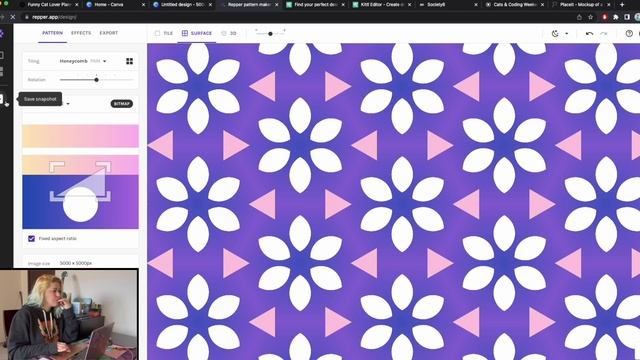
Task: Switch to the Untitled design Canva tab
Action: pos(181,4)
